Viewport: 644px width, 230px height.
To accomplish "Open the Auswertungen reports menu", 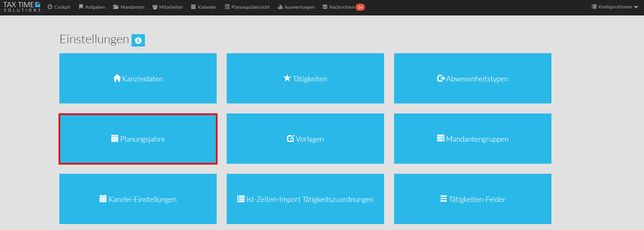I will [296, 7].
